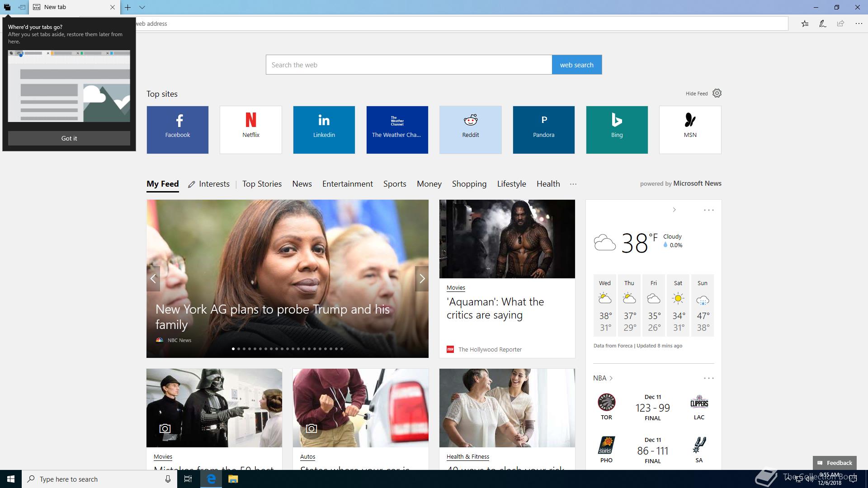Open 'Aquaman': What the critics are saying
Viewport: 868px width, 488px height.
(495, 308)
